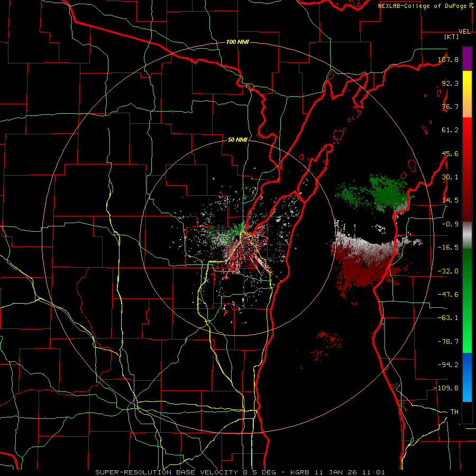Select the -47.6 legend value
The width and height of the screenshot is (476, 476).
(448, 295)
